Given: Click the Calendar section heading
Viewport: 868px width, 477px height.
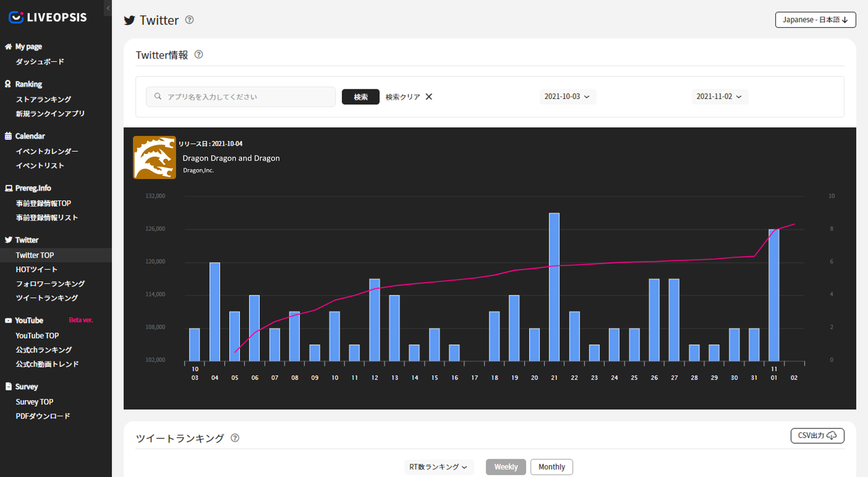Looking at the screenshot, I should (30, 136).
